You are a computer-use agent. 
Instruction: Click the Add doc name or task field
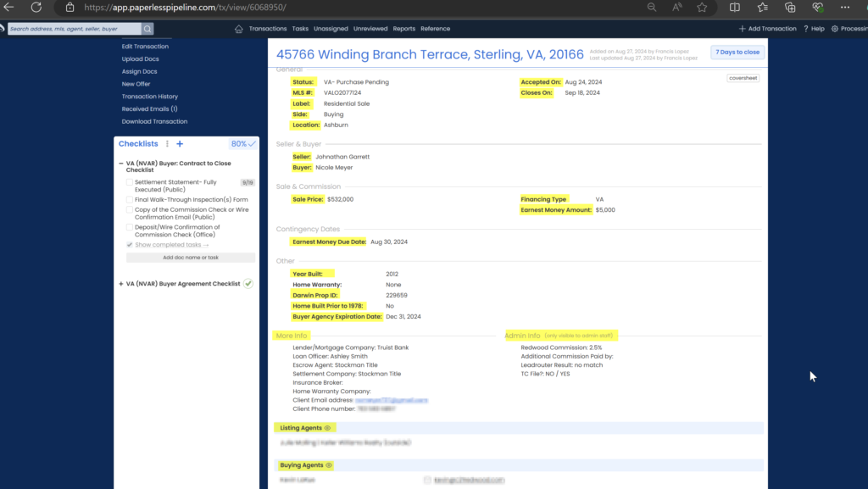click(191, 258)
